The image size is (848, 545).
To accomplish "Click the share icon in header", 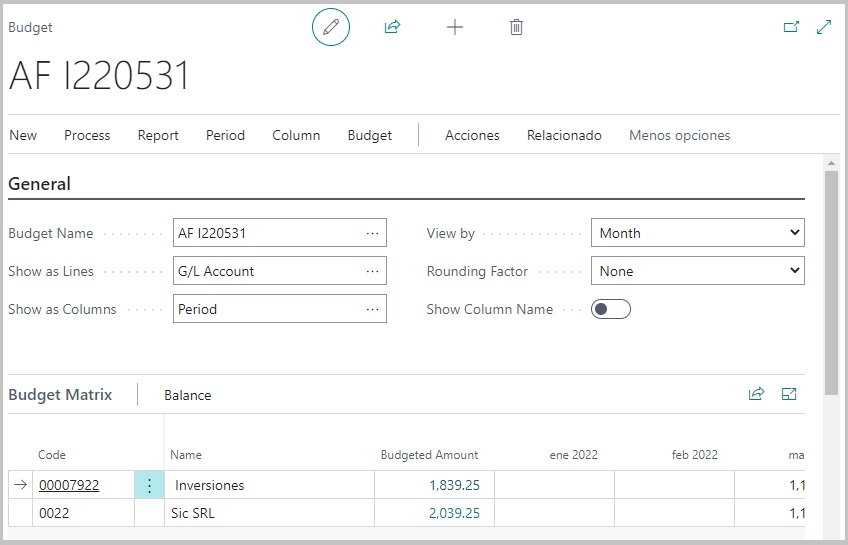I will pos(392,26).
